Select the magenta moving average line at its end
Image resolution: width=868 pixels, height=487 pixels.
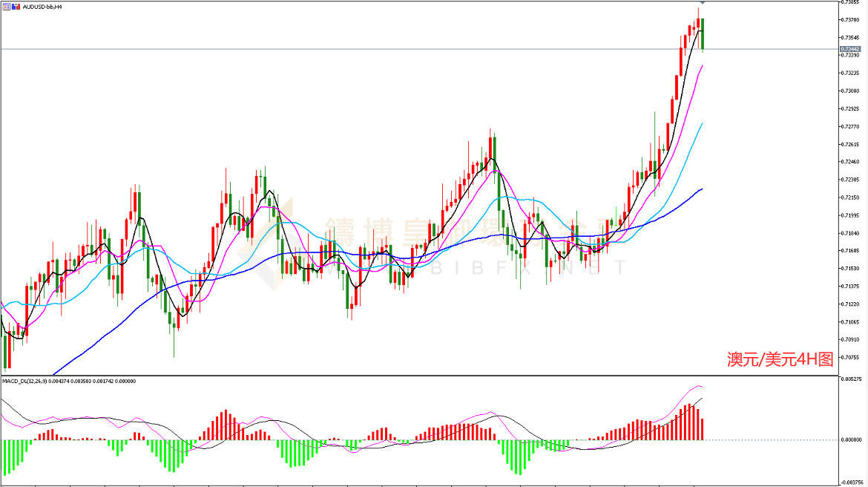[x=703, y=66]
